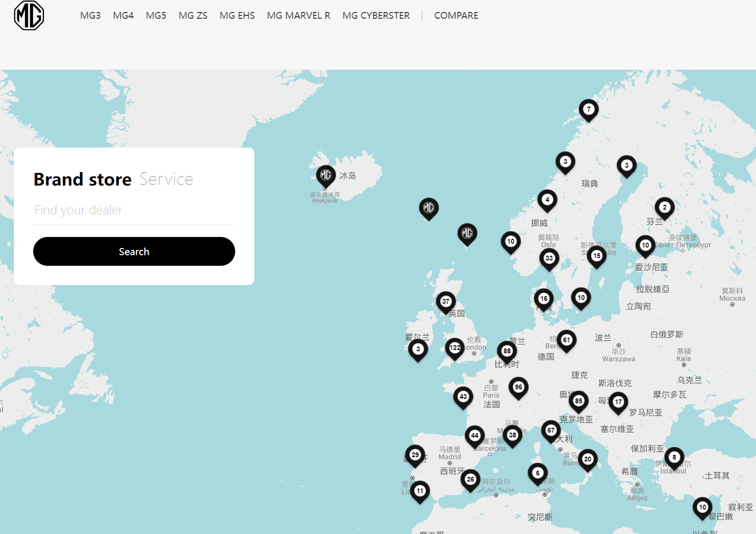The width and height of the screenshot is (756, 534).
Task: Click cluster marker 29 in Portugal
Action: tap(415, 455)
